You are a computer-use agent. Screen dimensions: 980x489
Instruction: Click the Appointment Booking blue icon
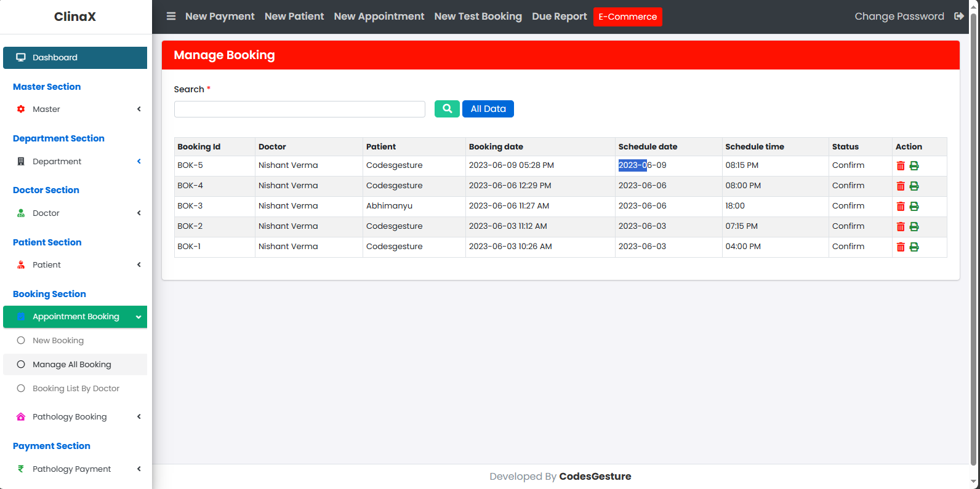click(x=21, y=317)
